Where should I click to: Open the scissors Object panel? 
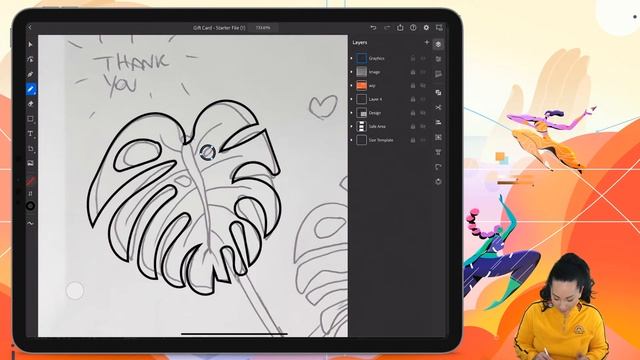coord(438,107)
